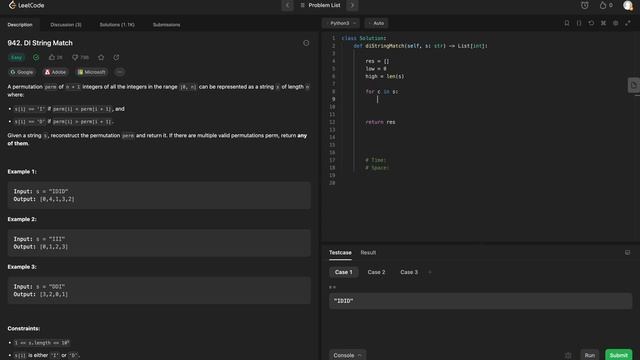The width and height of the screenshot is (640, 360).
Task: Switch to the Description tab
Action: click(x=20, y=24)
